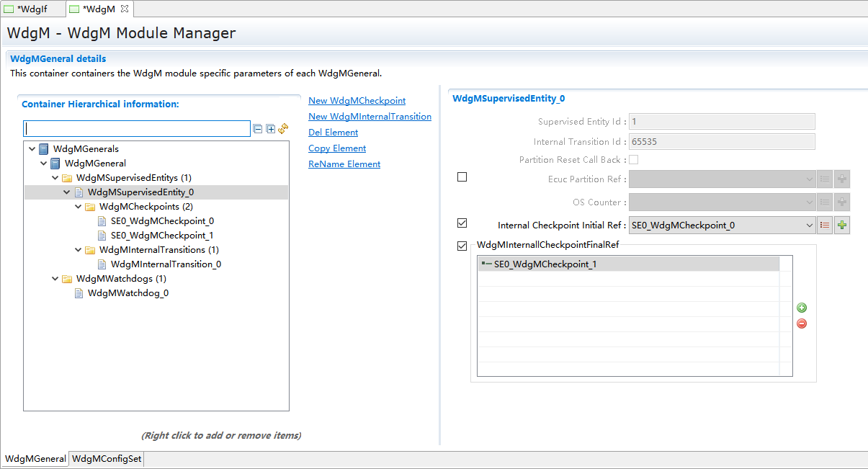Select WdgMInternalTransition_0 in the tree
Viewport: 868px width, 469px height.
[166, 264]
